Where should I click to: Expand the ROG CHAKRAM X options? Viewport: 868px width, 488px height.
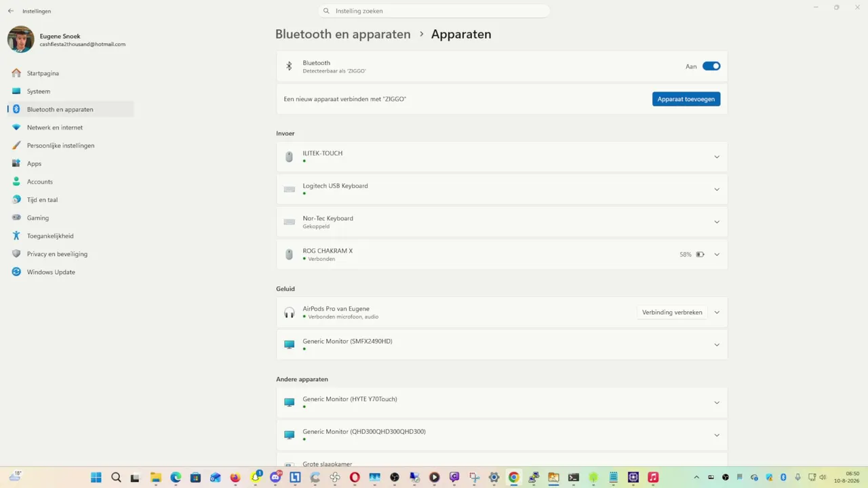(x=717, y=255)
